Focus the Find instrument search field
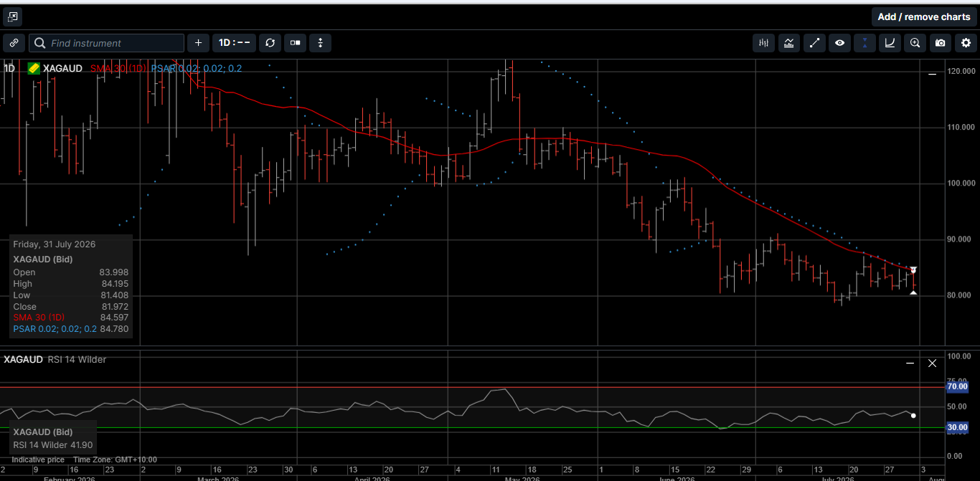980x481 pixels. 106,43
